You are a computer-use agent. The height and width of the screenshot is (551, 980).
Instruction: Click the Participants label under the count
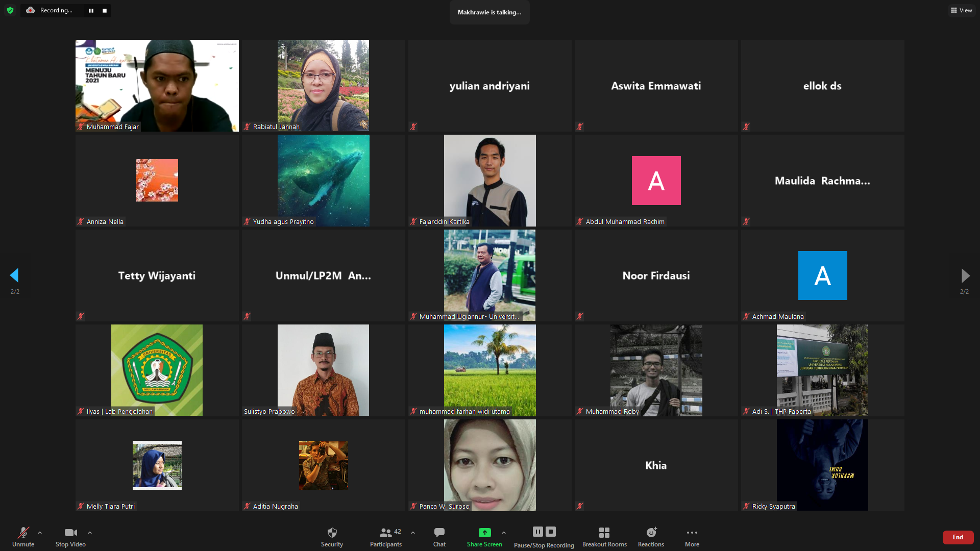(x=386, y=544)
